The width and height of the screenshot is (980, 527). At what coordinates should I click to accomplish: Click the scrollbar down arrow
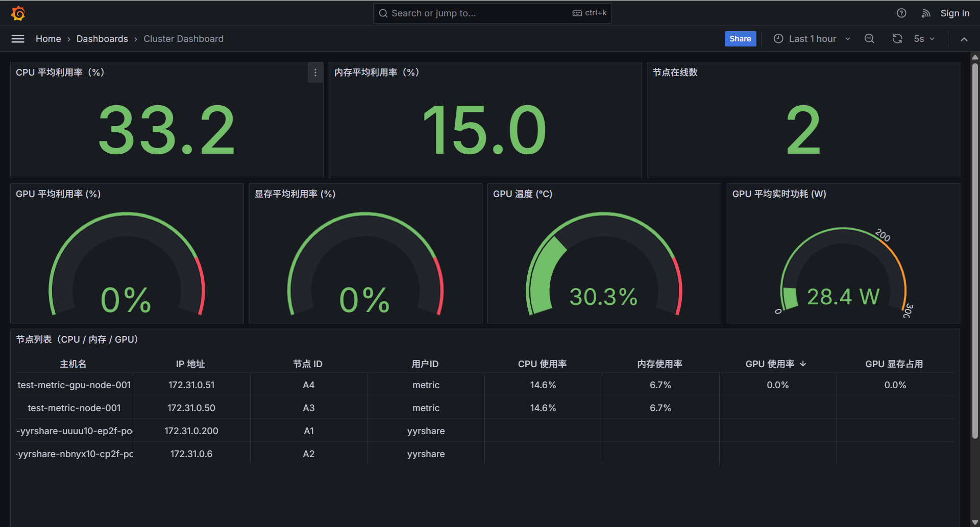(x=975, y=522)
